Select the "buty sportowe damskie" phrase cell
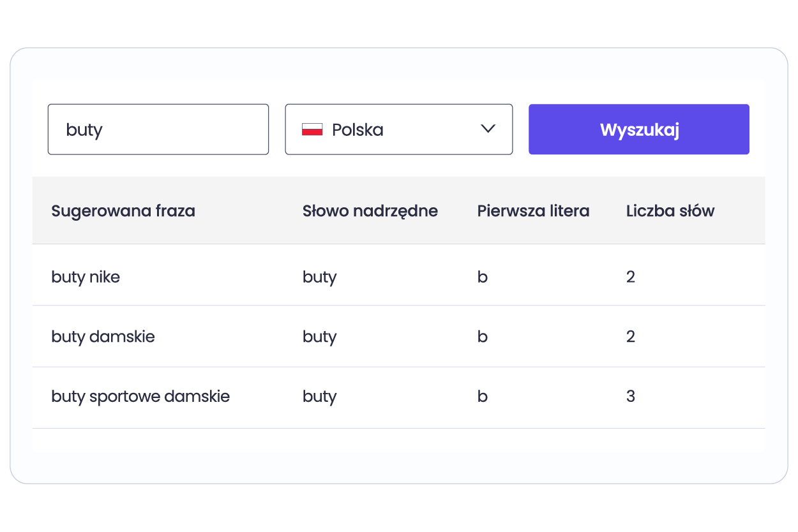The image size is (798, 532). point(140,396)
